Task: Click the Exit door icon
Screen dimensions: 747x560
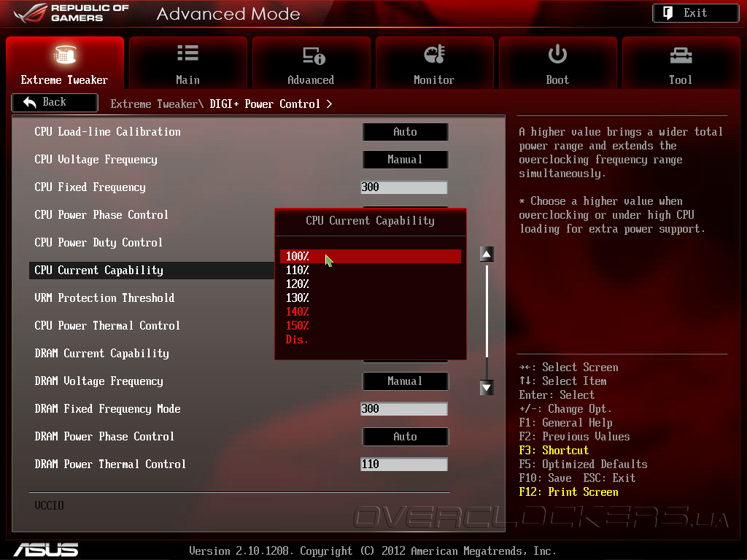Action: pyautogui.click(x=668, y=13)
